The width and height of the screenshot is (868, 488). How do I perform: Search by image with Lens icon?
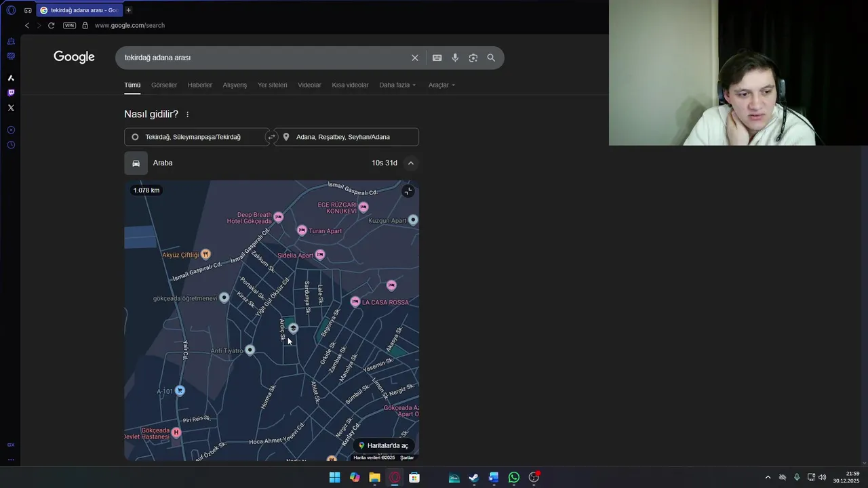tap(473, 58)
